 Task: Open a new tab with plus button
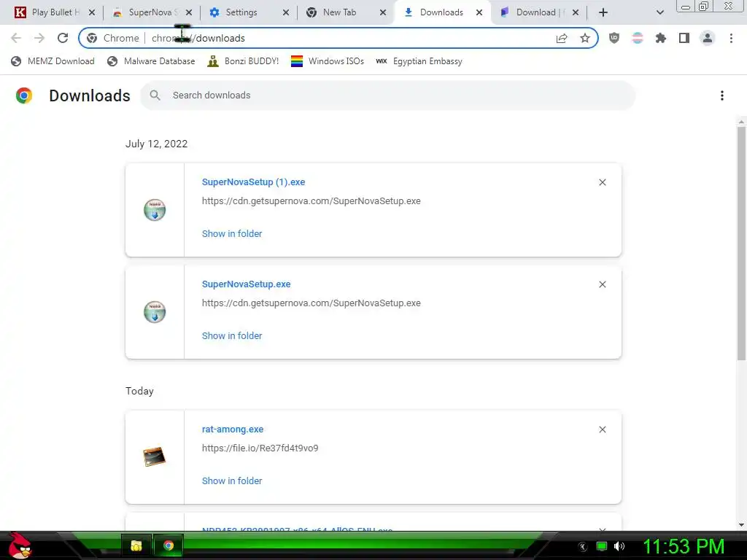[603, 12]
